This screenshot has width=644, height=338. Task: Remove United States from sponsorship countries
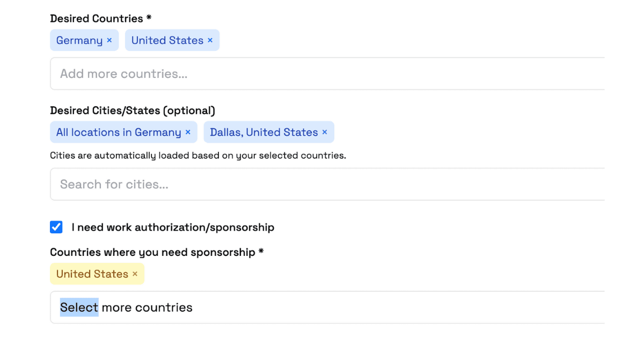coord(135,274)
